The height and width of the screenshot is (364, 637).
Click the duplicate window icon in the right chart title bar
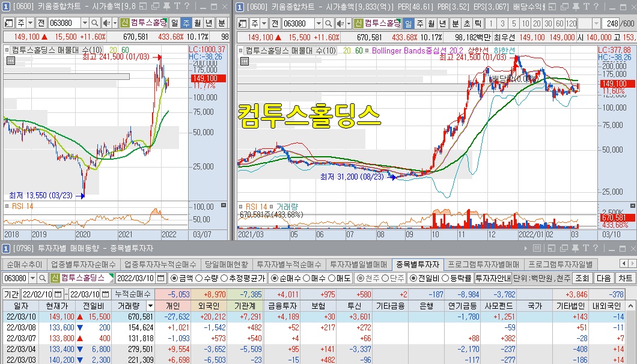click(x=564, y=6)
